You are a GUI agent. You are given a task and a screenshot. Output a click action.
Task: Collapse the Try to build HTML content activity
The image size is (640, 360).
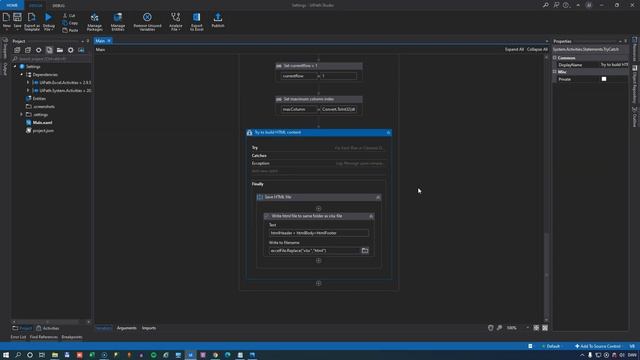click(388, 133)
